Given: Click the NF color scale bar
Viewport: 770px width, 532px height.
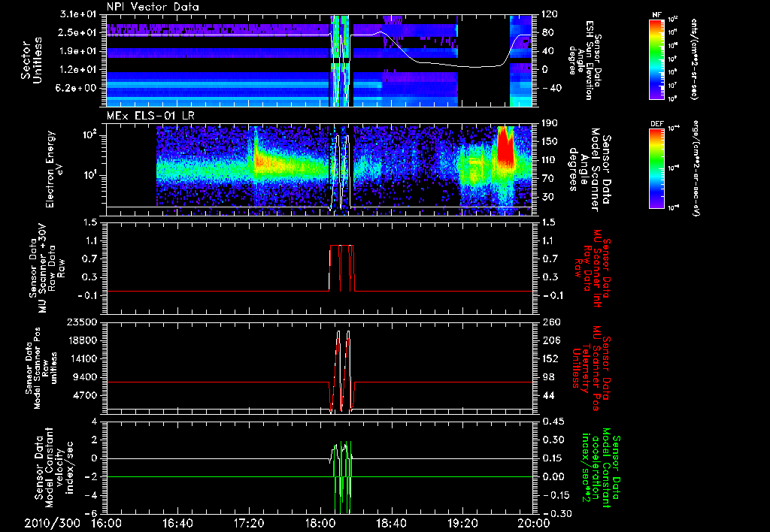Looking at the screenshot, I should 657,59.
